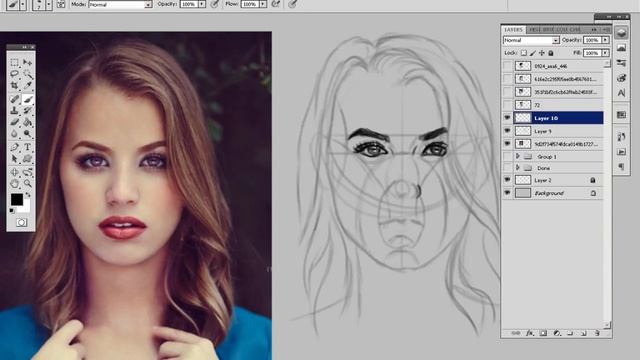Create new adjustment layer button
Screen dimensions: 640x360
(x=557, y=333)
